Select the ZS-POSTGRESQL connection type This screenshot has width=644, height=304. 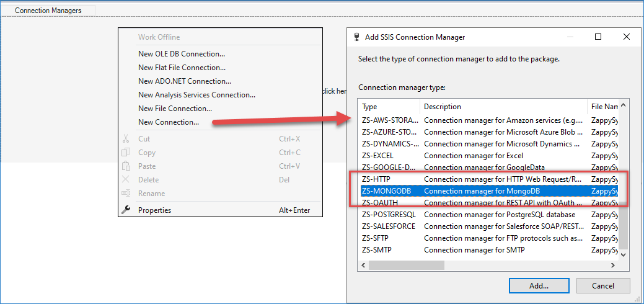tap(488, 215)
